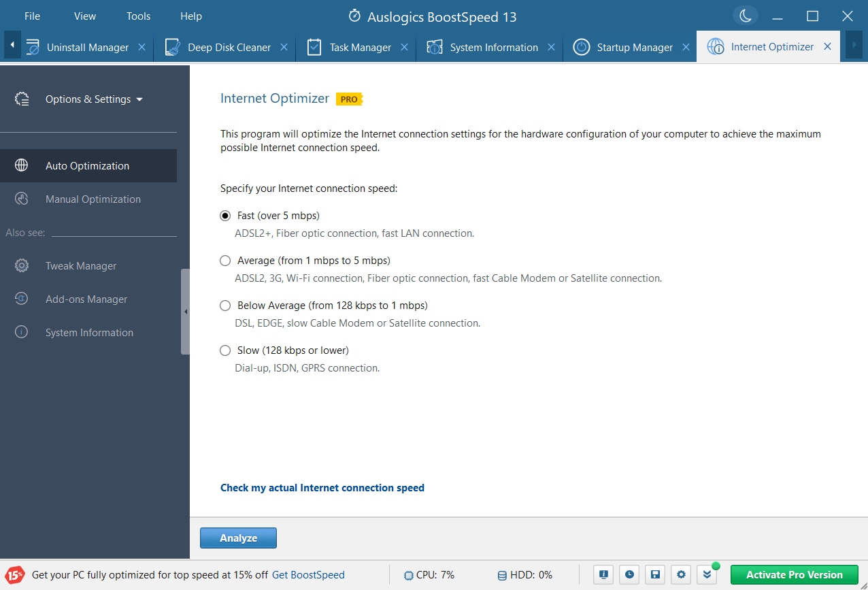Close the Uninstall Manager tab
This screenshot has height=590, width=868.
click(x=141, y=47)
